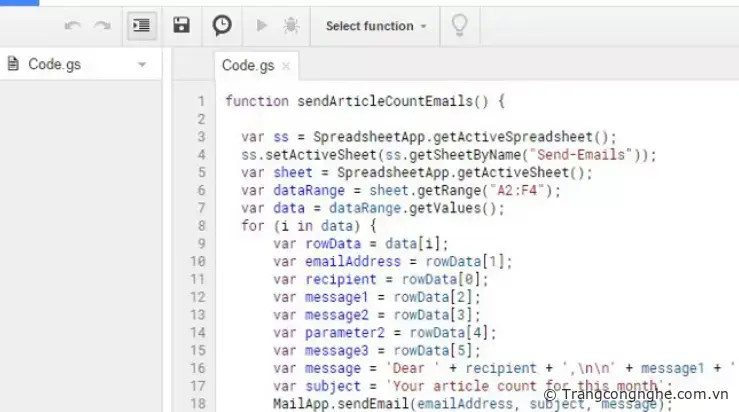Click the Redo arrow icon
Image resolution: width=739 pixels, height=412 pixels.
pos(102,26)
